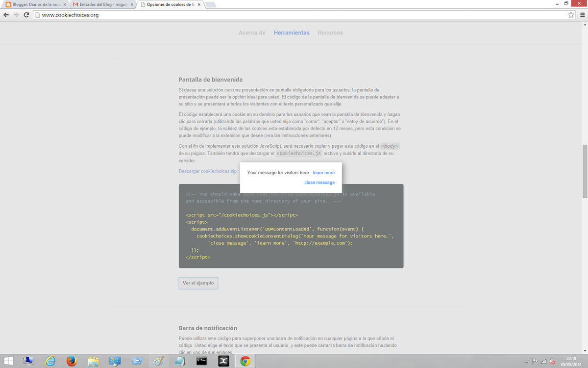Bookmark this page with the star icon
This screenshot has height=368, width=588.
tap(571, 15)
